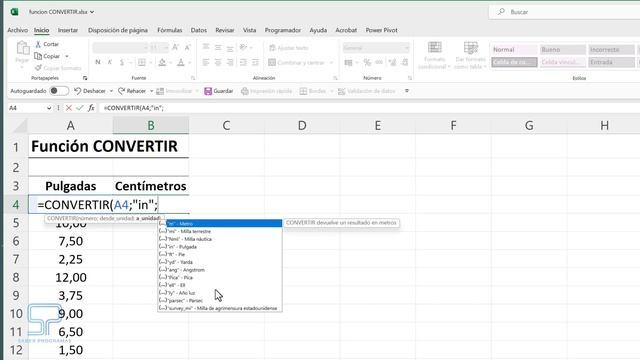Select the "m" - Metro autocomplete option
The height and width of the screenshot is (360, 640).
point(220,224)
